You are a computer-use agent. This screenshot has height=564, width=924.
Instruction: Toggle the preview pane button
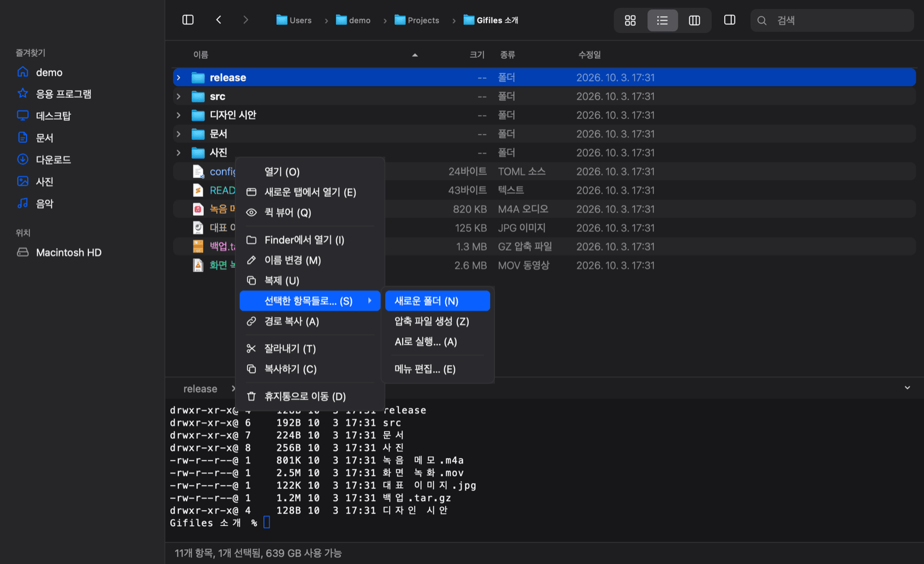coord(729,20)
